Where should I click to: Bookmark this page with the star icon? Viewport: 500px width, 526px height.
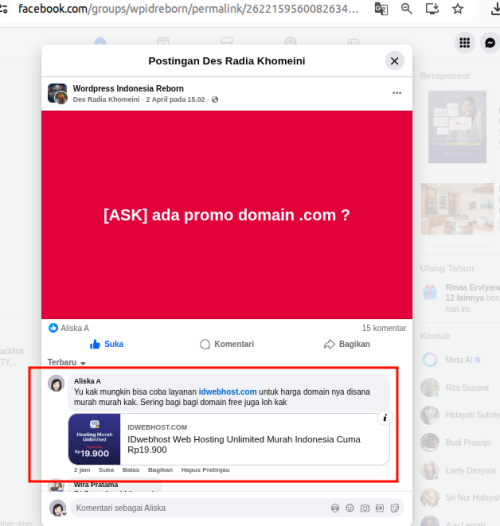tap(458, 9)
